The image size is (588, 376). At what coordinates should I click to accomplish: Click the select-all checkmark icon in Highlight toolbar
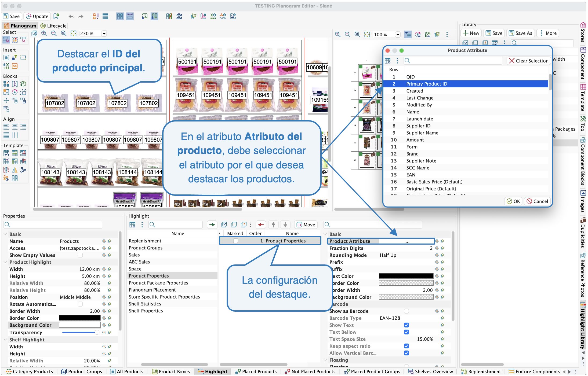[224, 224]
